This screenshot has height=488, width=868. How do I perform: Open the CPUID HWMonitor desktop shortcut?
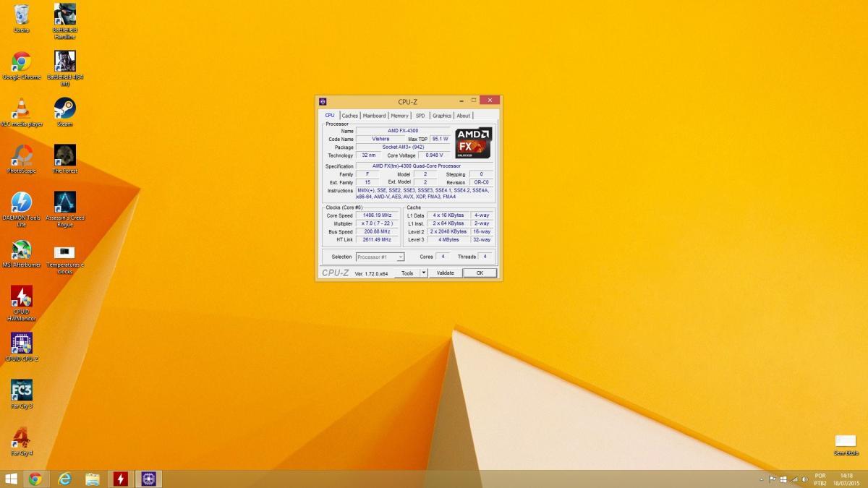(x=22, y=303)
